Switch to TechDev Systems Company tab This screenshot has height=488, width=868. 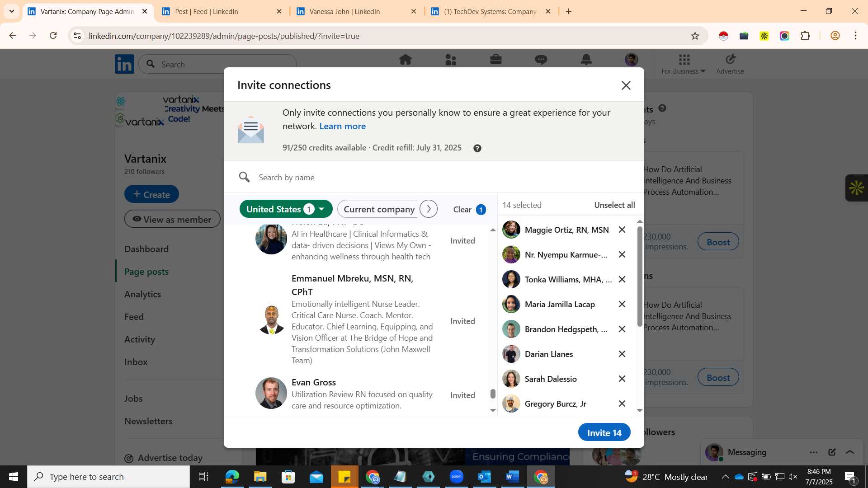pyautogui.click(x=490, y=12)
